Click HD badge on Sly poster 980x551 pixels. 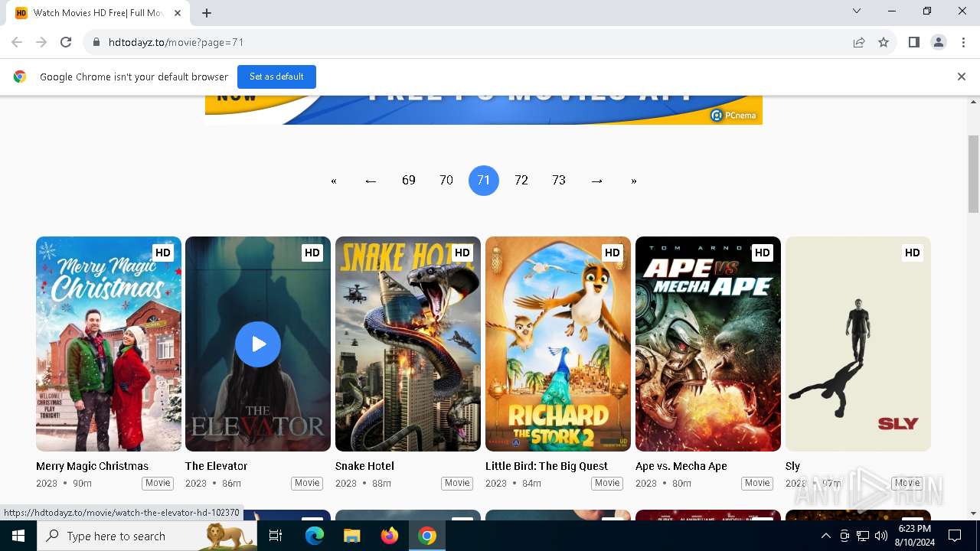click(912, 253)
